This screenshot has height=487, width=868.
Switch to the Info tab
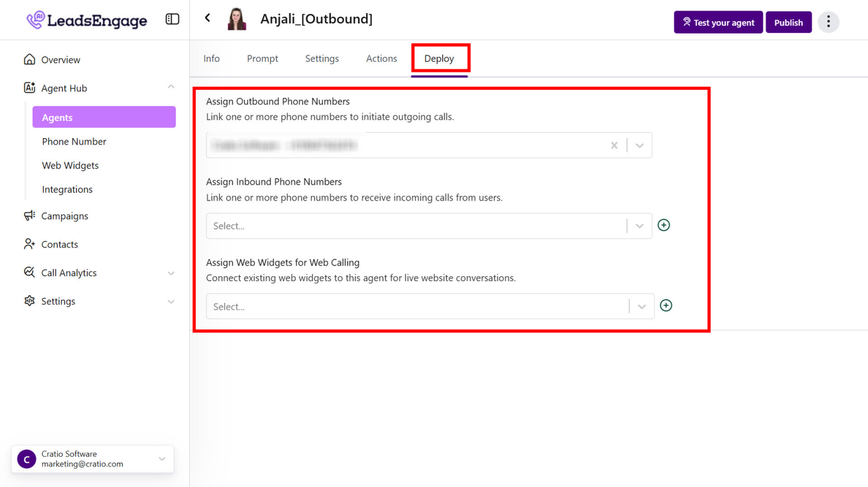coord(211,58)
